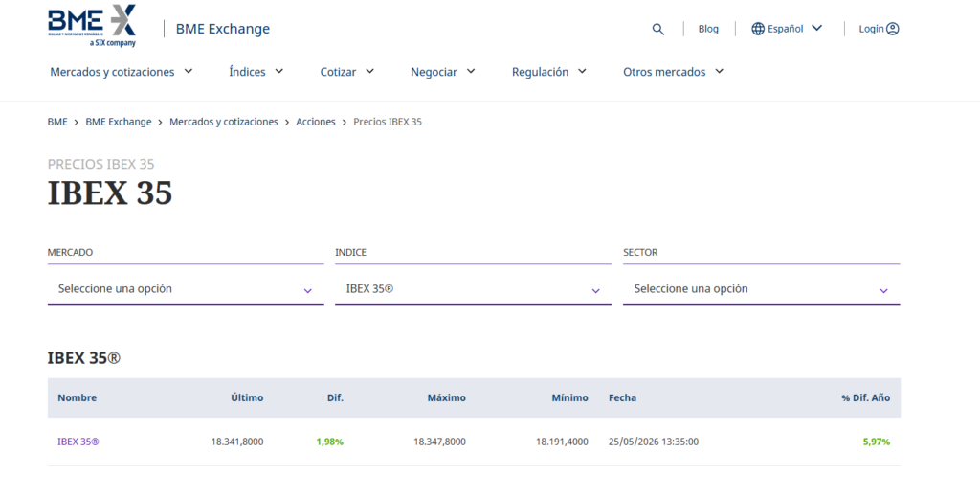Click the 1,98% difference value
The image size is (980, 499).
coord(330,442)
